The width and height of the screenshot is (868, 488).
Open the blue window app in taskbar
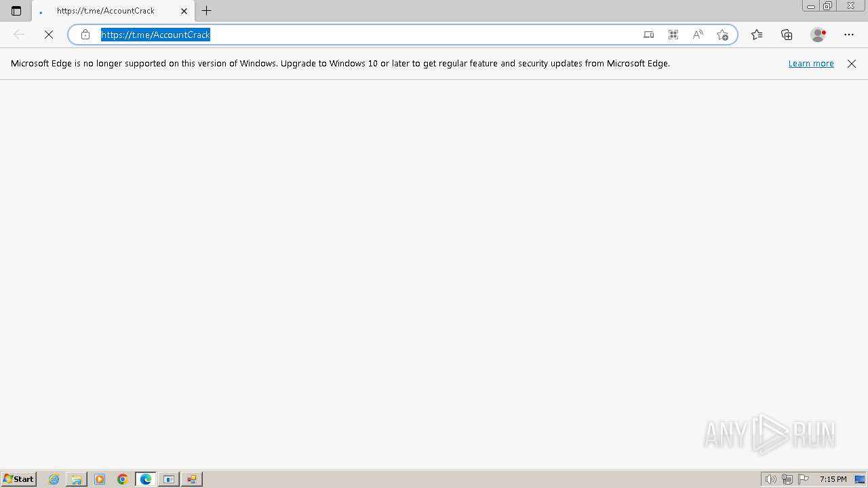[x=169, y=479]
